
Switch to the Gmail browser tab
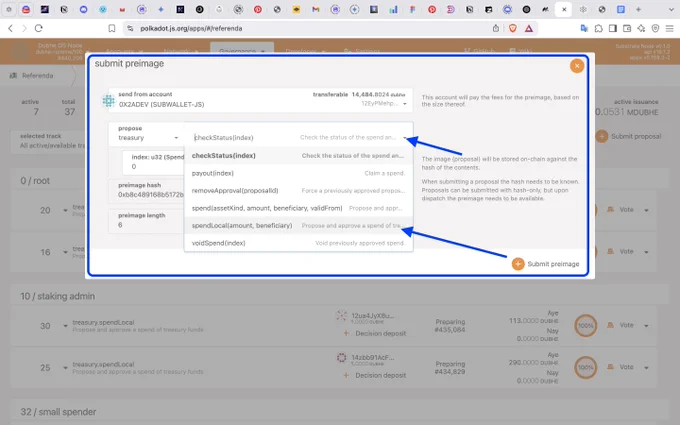[x=316, y=9]
